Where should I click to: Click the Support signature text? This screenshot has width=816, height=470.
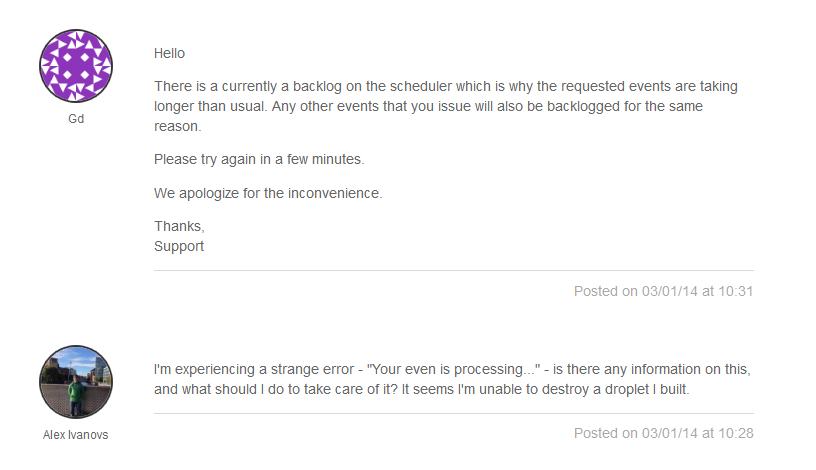(x=179, y=246)
